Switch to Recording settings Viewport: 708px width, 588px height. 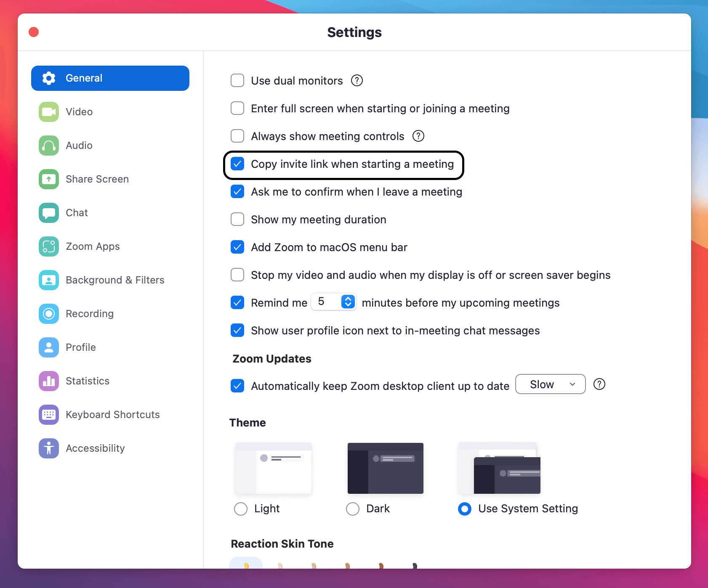[110, 314]
